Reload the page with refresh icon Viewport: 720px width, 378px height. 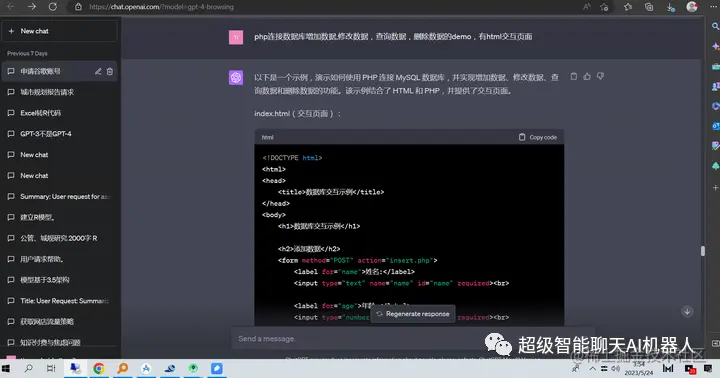[x=53, y=6]
